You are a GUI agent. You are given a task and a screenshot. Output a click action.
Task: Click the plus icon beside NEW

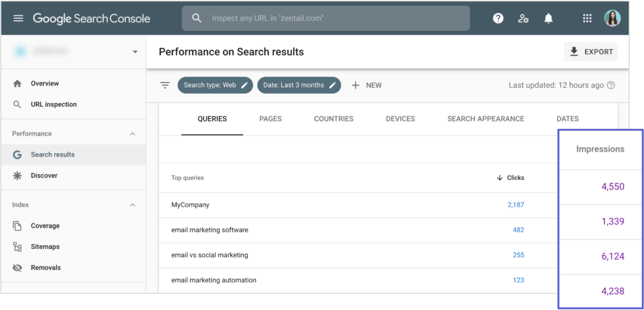pyautogui.click(x=355, y=86)
